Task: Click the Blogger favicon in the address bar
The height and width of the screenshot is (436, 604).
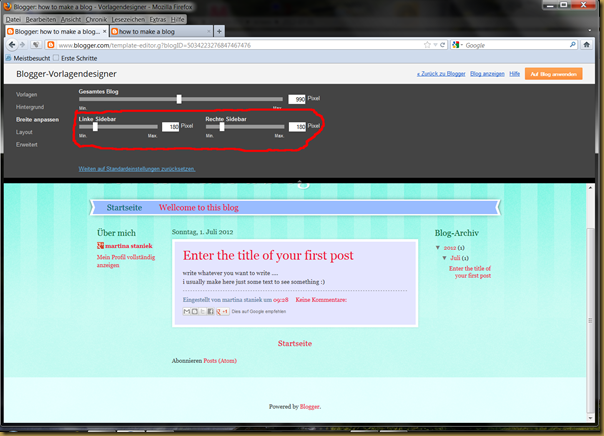Action: pos(50,45)
